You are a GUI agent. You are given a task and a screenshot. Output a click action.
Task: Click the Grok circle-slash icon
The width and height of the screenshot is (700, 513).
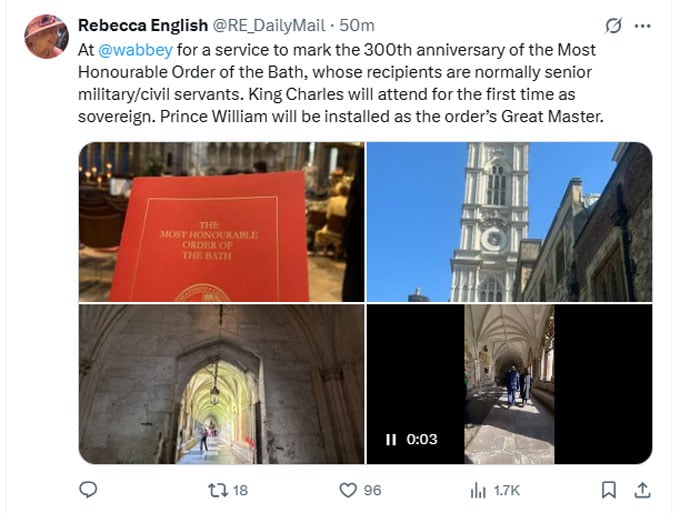click(x=613, y=25)
